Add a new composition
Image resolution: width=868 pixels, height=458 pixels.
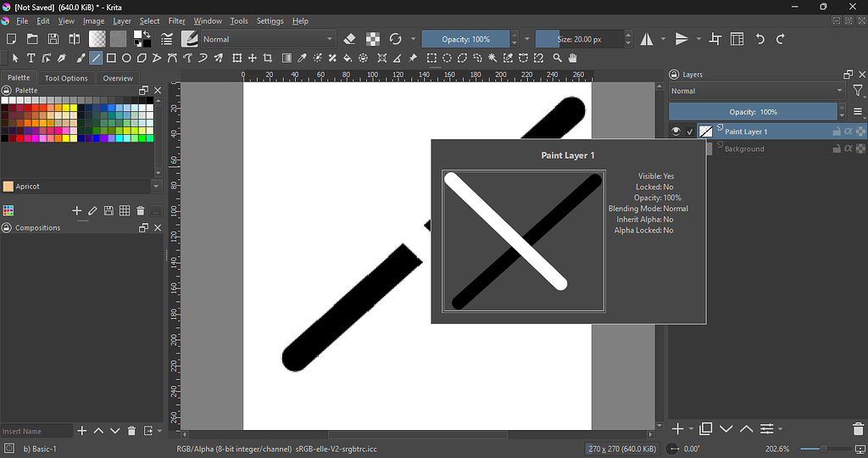[x=82, y=430]
